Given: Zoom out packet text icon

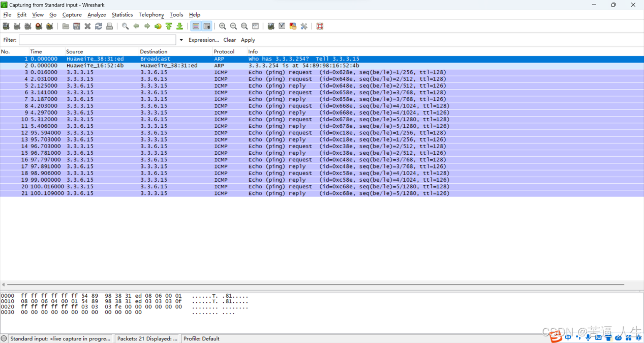Looking at the screenshot, I should (x=233, y=26).
